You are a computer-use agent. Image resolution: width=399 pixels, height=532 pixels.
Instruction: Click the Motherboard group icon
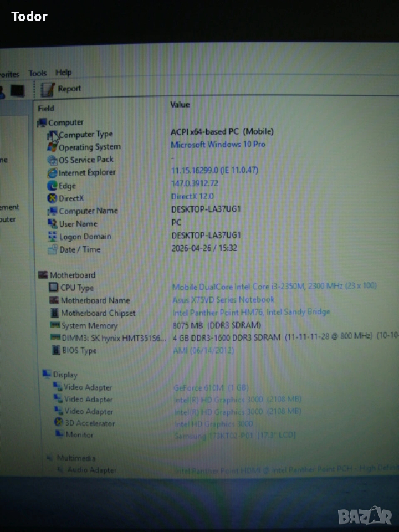coord(43,275)
